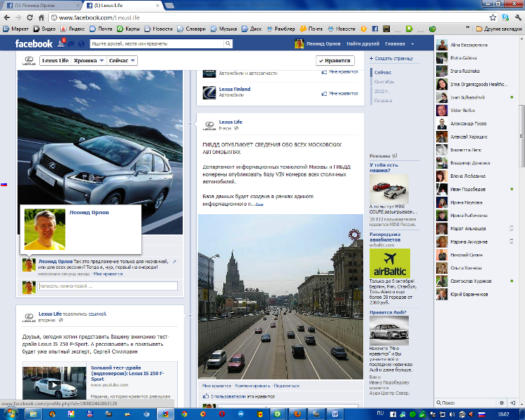The height and width of the screenshot is (420, 525).
Task: Expand bookmarks overflow chevron
Action: click(468, 27)
